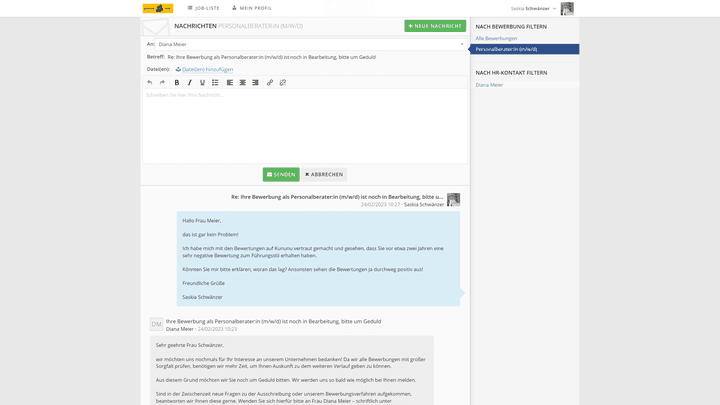
Task: Insert a hyperlink into message
Action: (x=270, y=83)
